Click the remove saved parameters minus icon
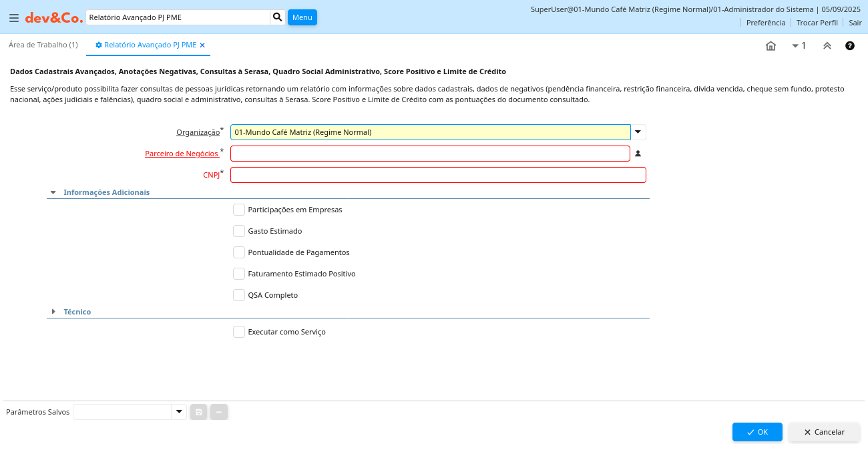 [219, 412]
